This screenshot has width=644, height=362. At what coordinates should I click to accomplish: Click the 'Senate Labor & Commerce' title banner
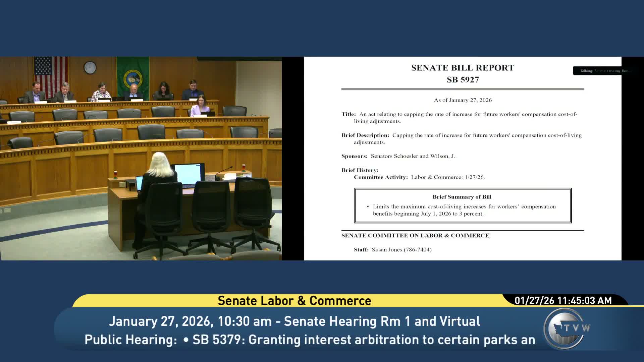[294, 301]
